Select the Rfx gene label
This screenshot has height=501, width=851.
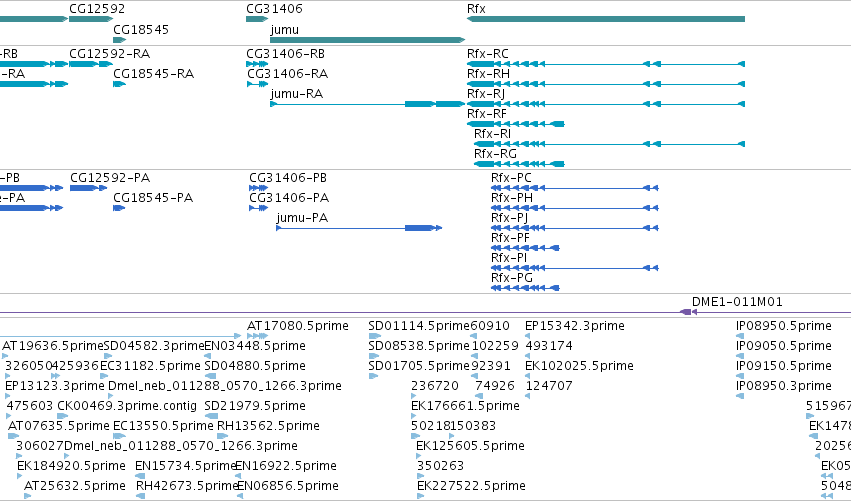476,9
